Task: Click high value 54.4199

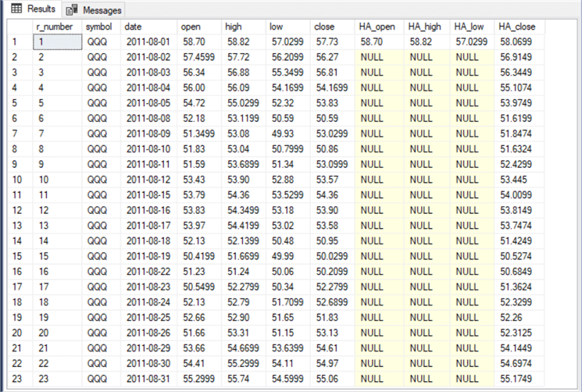Action: 244,226
